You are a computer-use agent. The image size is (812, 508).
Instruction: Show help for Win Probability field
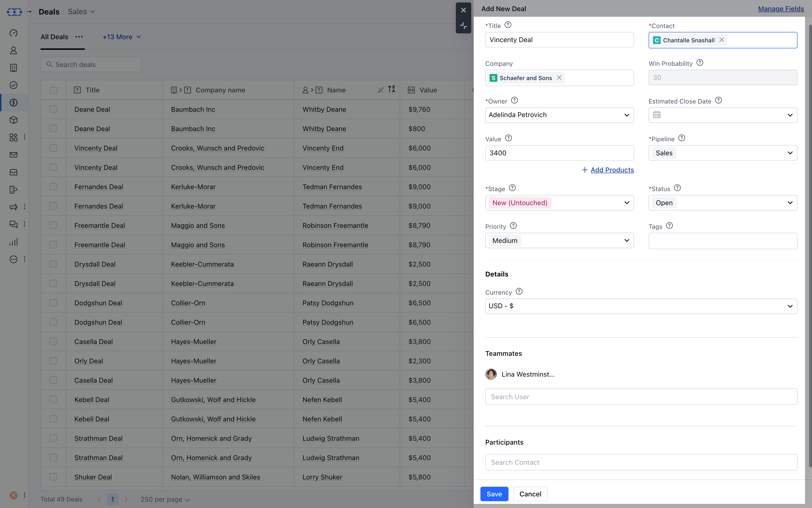point(700,62)
